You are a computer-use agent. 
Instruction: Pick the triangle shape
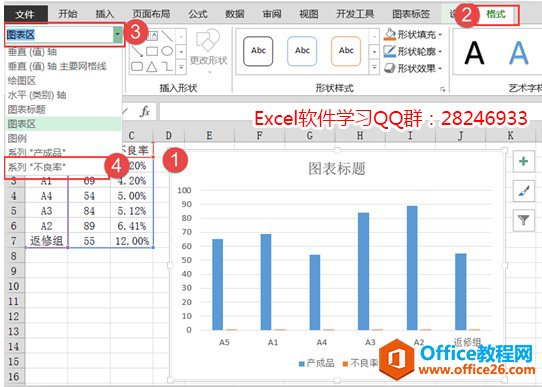click(152, 67)
